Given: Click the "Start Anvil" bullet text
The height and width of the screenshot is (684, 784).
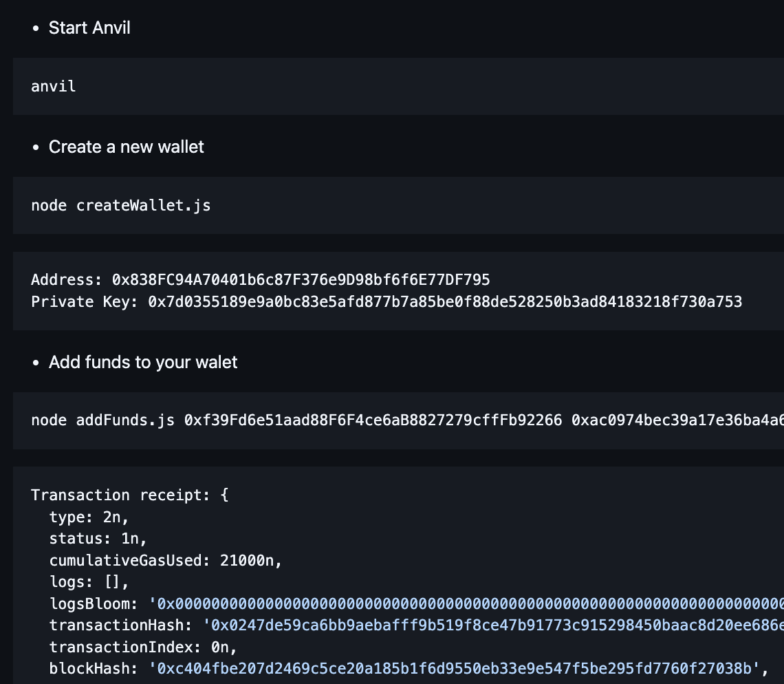Looking at the screenshot, I should tap(89, 28).
